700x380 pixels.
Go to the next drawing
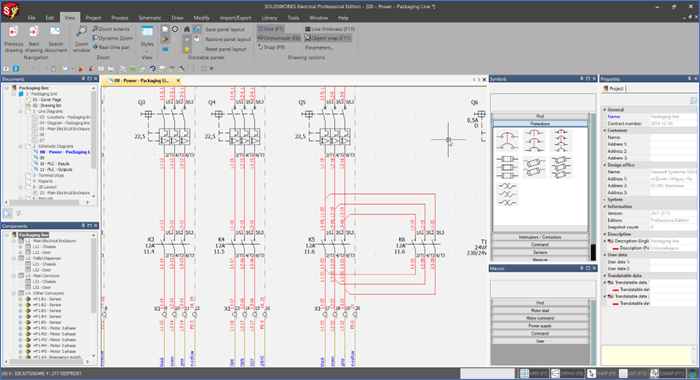(x=34, y=39)
